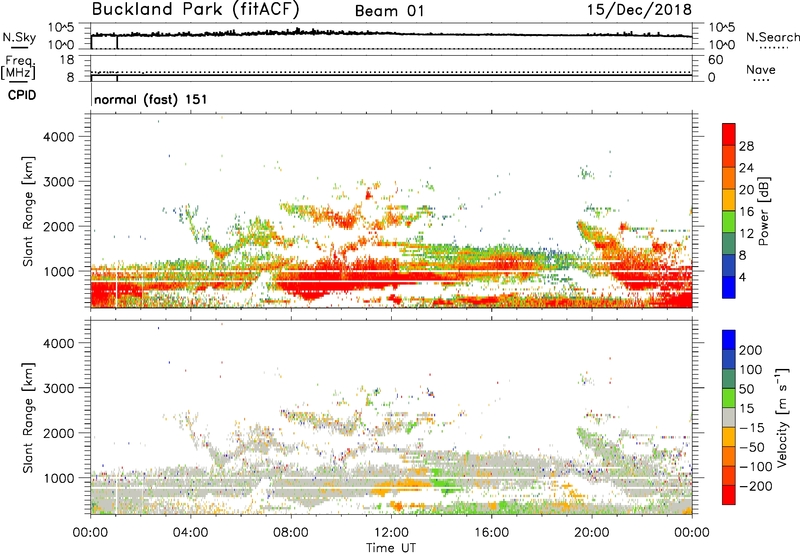Viewport: 800px width, 554px height.
Task: Click the "04:00" time tick label
Action: (190, 533)
